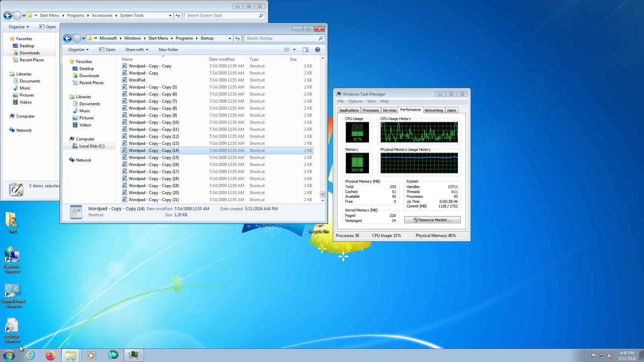Open the Share with dropdown

click(x=137, y=50)
